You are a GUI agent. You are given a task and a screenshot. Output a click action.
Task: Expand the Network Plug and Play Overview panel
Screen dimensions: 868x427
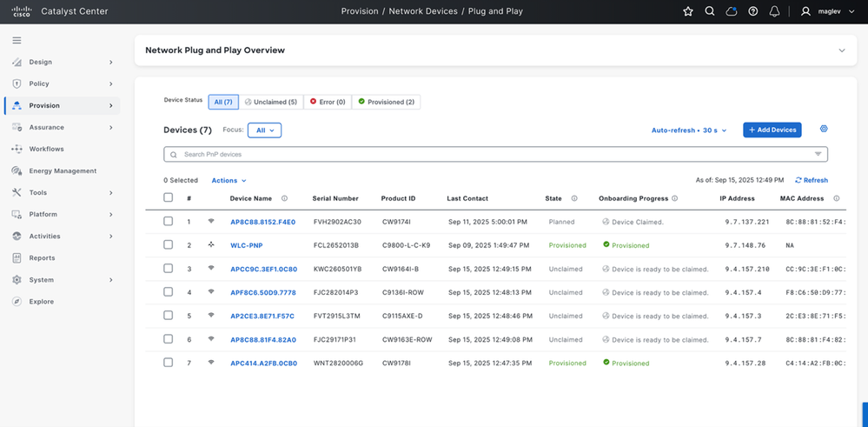pos(842,50)
